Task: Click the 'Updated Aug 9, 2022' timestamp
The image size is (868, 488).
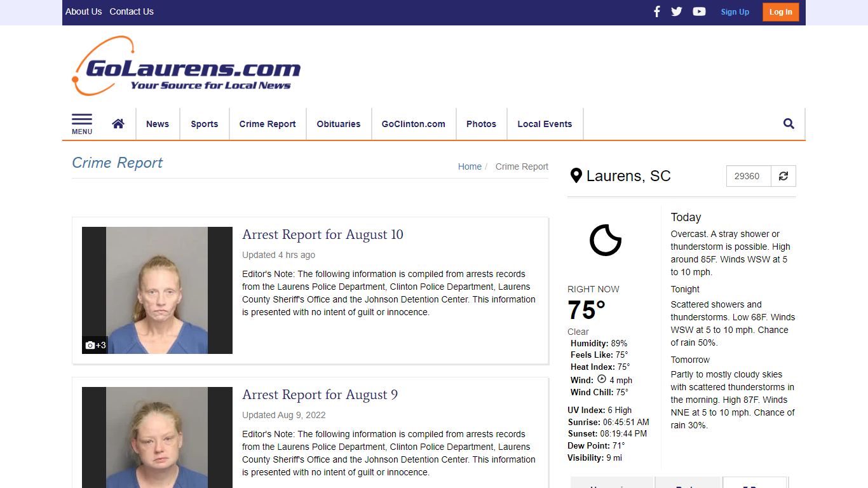Action: click(x=283, y=415)
